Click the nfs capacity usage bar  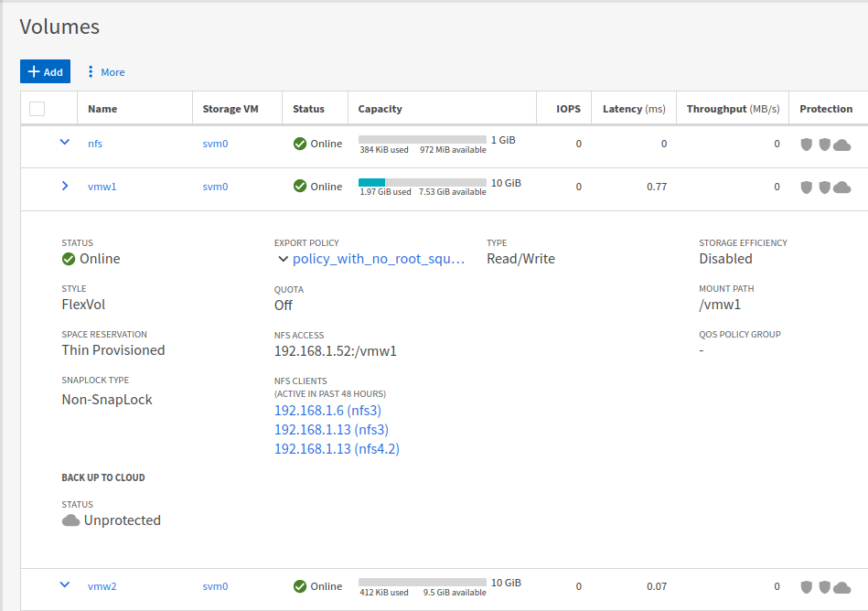pyautogui.click(x=423, y=139)
